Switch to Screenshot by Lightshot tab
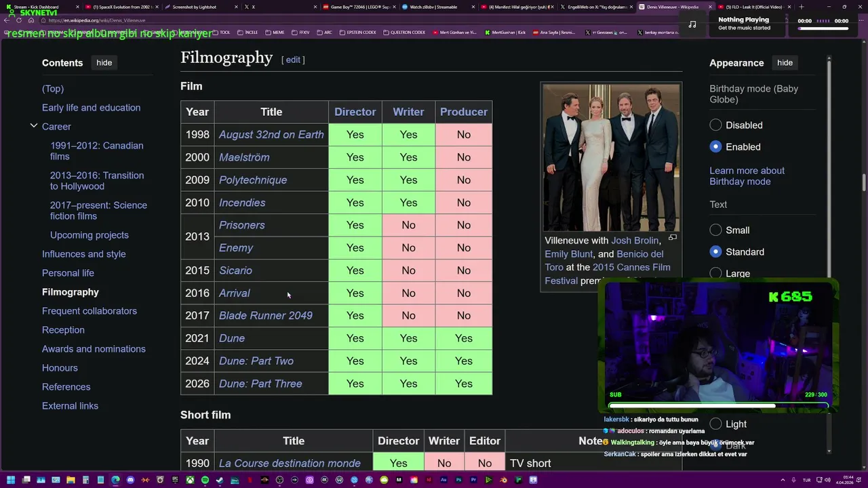 point(202,7)
